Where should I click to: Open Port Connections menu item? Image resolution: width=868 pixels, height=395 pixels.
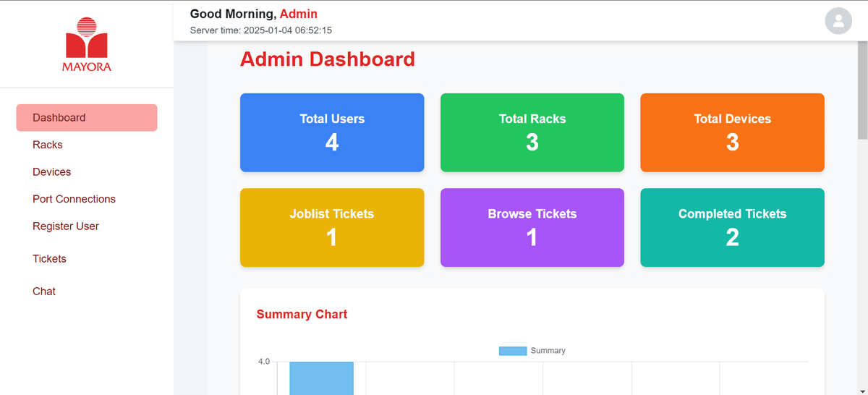(x=74, y=199)
